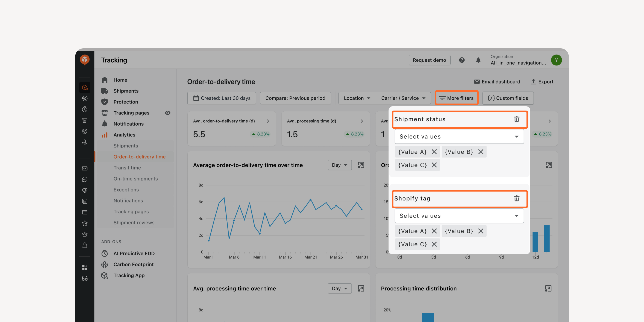The height and width of the screenshot is (322, 644).
Task: Click the star icon in dark rail
Action: coord(85,223)
